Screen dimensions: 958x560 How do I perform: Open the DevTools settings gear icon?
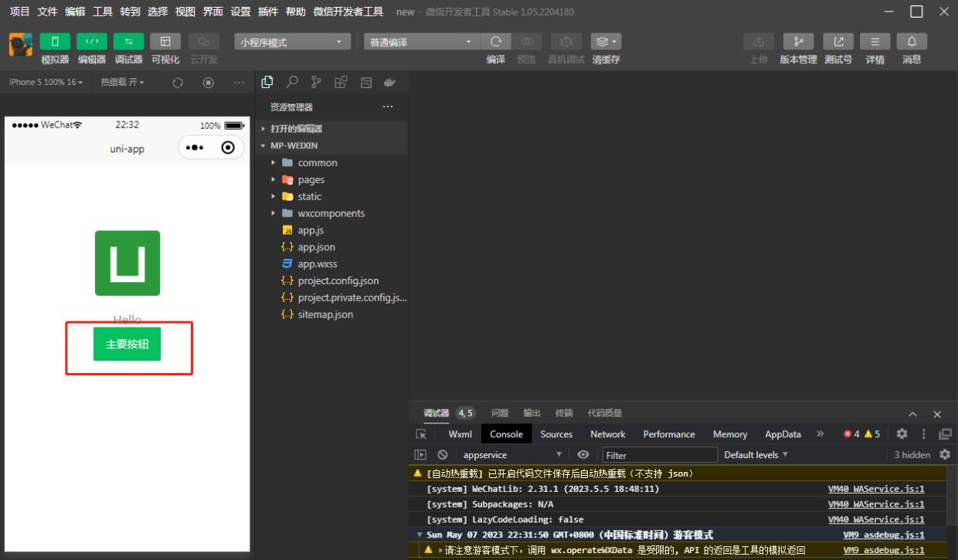point(902,434)
